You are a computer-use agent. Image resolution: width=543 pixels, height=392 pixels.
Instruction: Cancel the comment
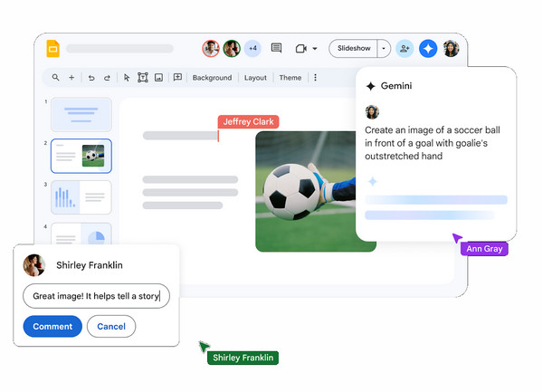pos(111,326)
